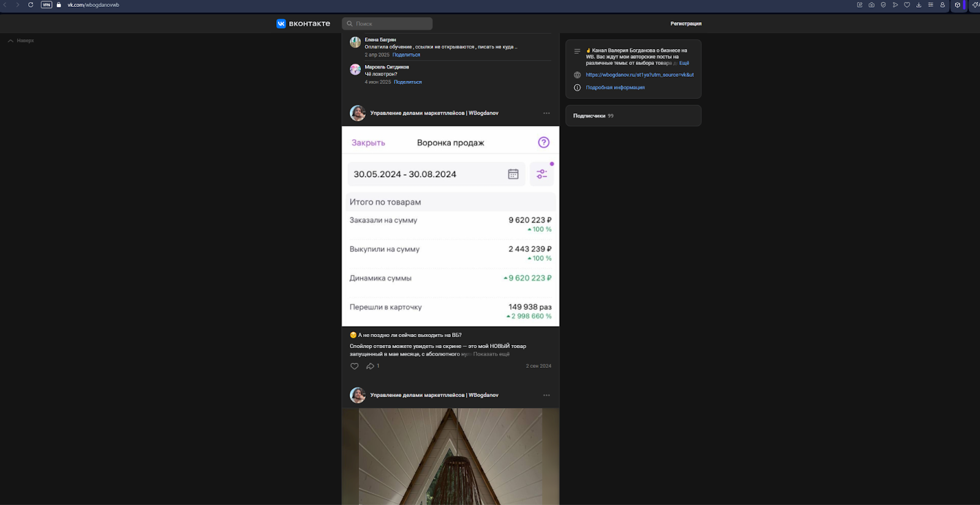Focus the Поиск search field
This screenshot has height=505, width=980.
pos(387,24)
